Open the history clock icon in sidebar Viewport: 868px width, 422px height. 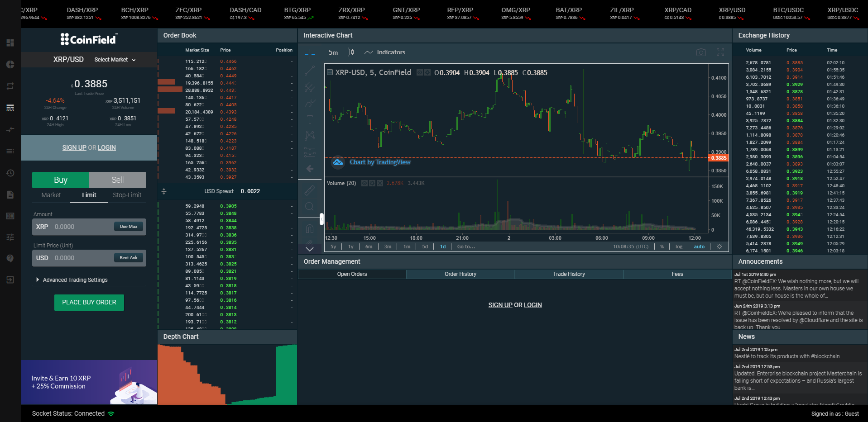(x=10, y=173)
